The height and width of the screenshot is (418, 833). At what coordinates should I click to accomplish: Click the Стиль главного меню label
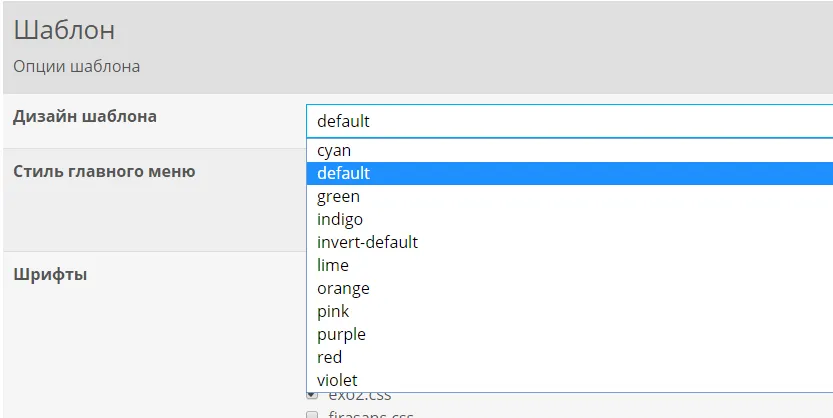tap(104, 171)
